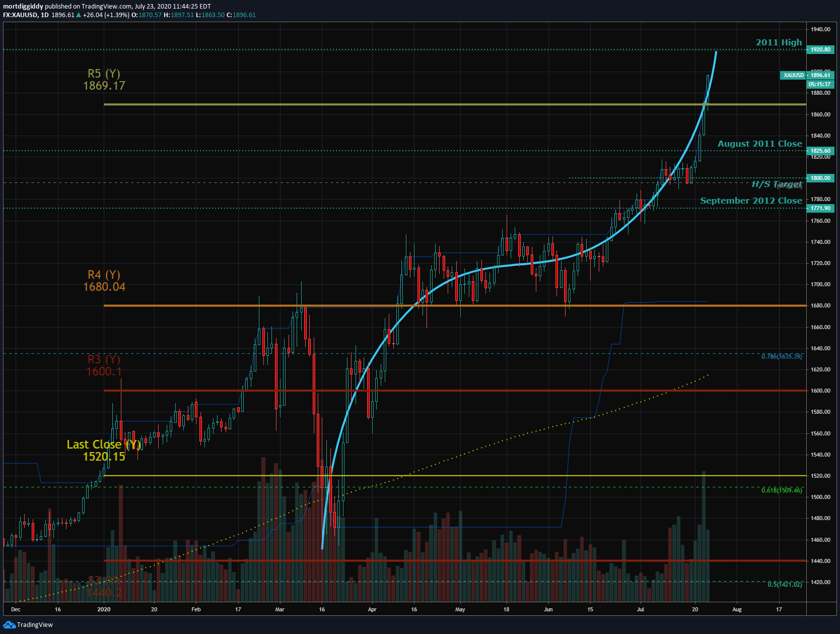Click the FX:XAUUSD symbol in header
840x634 pixels.
[20, 15]
